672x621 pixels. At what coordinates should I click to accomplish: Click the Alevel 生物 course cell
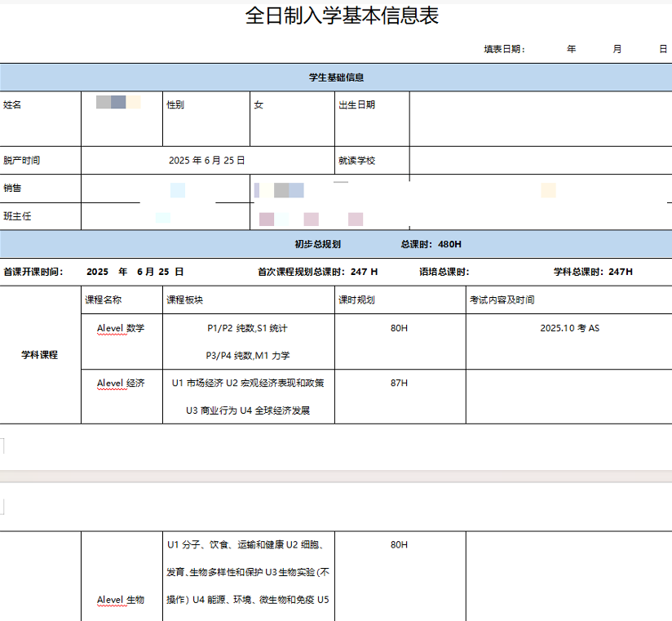coord(121,600)
